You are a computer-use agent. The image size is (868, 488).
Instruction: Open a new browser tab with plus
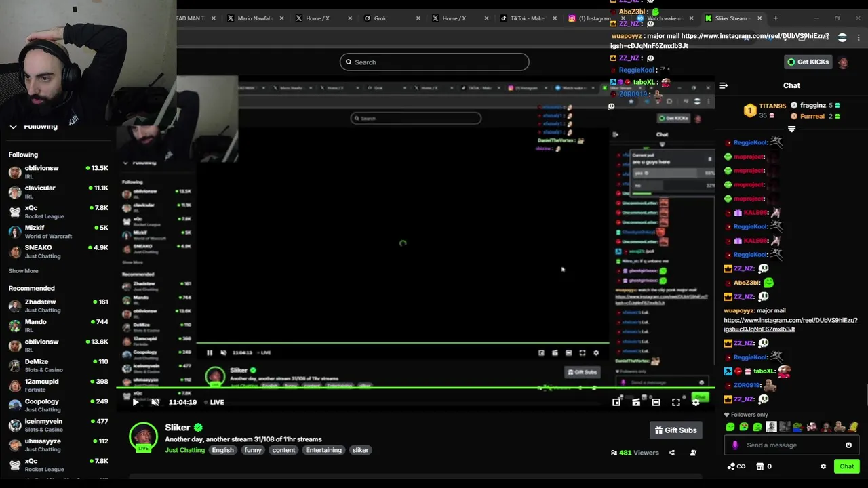776,18
